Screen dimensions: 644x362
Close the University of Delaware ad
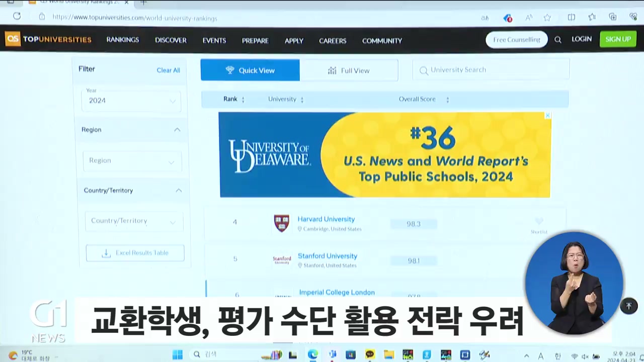coord(548,116)
